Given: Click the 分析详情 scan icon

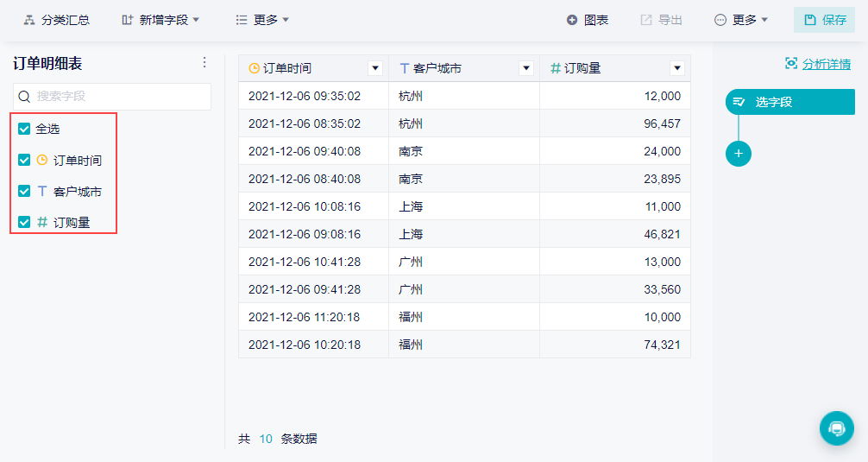Looking at the screenshot, I should click(791, 63).
